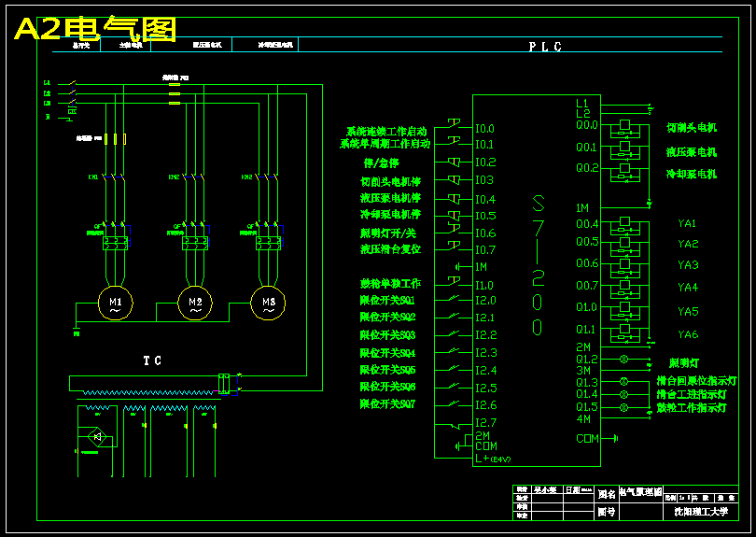This screenshot has height=537, width=756.
Task: Select the Q1.3 indicator lamp symbol
Action: (x=623, y=382)
